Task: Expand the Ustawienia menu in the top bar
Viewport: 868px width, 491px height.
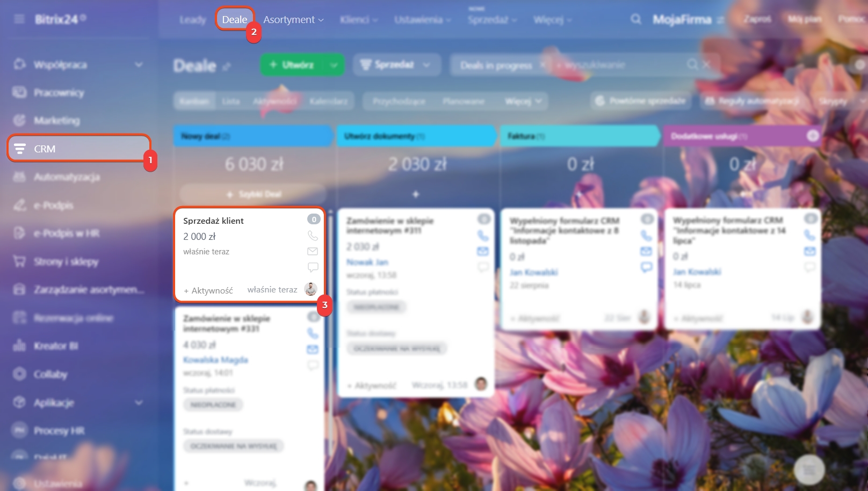Action: point(423,19)
